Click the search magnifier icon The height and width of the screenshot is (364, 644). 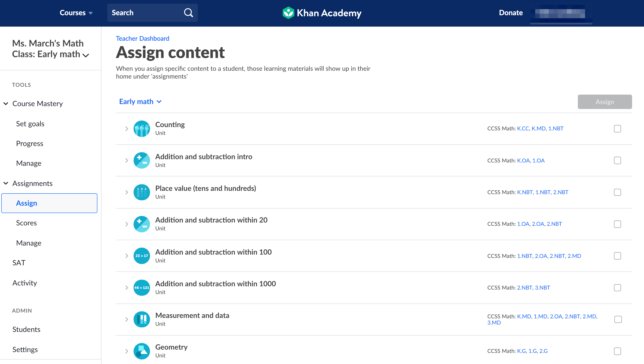pyautogui.click(x=188, y=13)
